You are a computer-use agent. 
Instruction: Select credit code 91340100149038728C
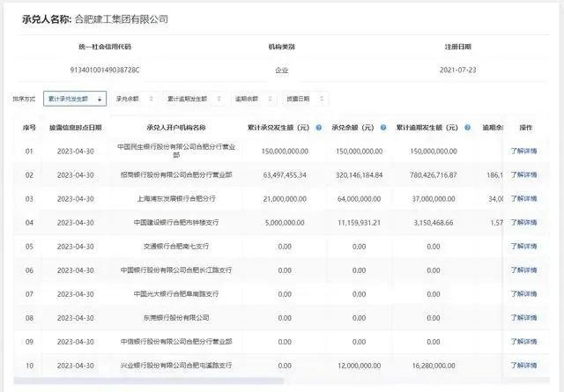tap(105, 70)
